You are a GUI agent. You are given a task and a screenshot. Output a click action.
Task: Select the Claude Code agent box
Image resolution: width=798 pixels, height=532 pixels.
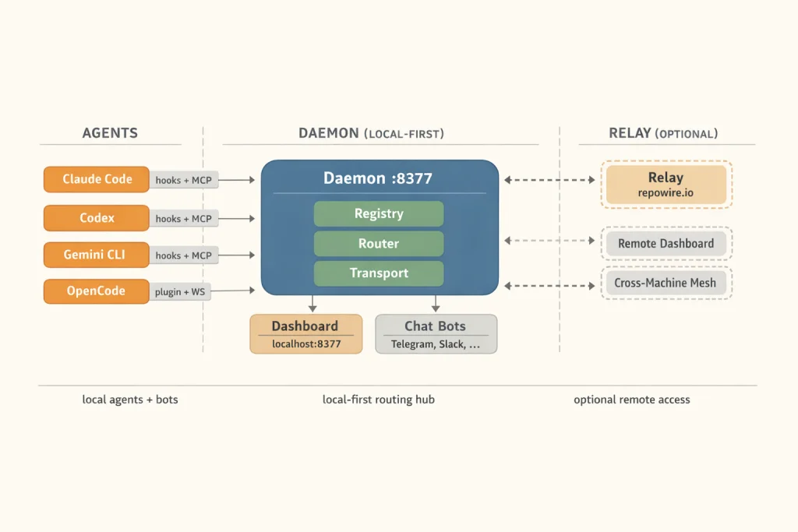(96, 179)
